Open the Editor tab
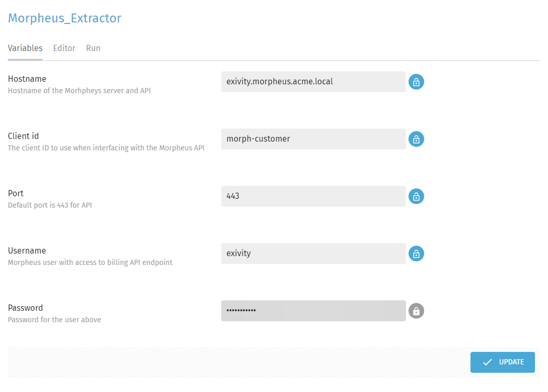The width and height of the screenshot is (548, 392). click(64, 48)
